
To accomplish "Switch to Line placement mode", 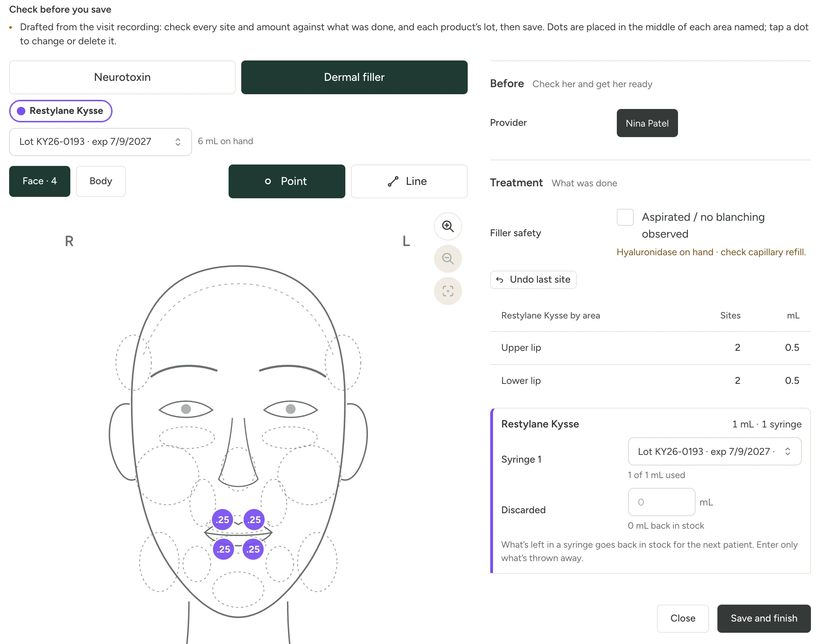I will point(409,181).
